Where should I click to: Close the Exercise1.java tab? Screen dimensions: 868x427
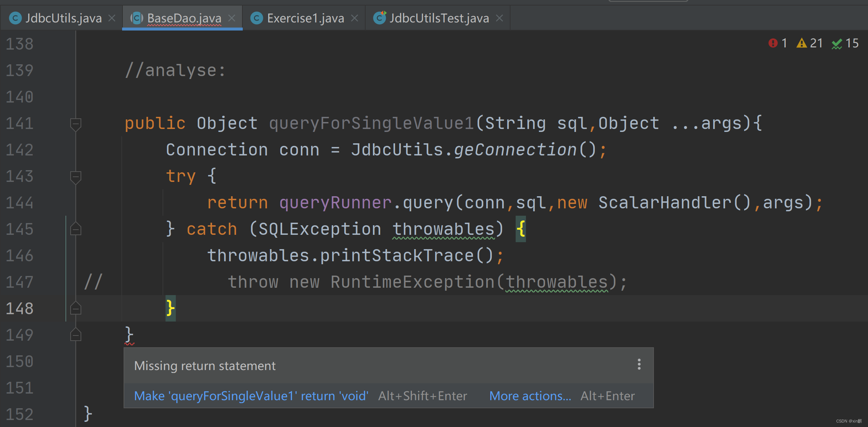coord(355,18)
